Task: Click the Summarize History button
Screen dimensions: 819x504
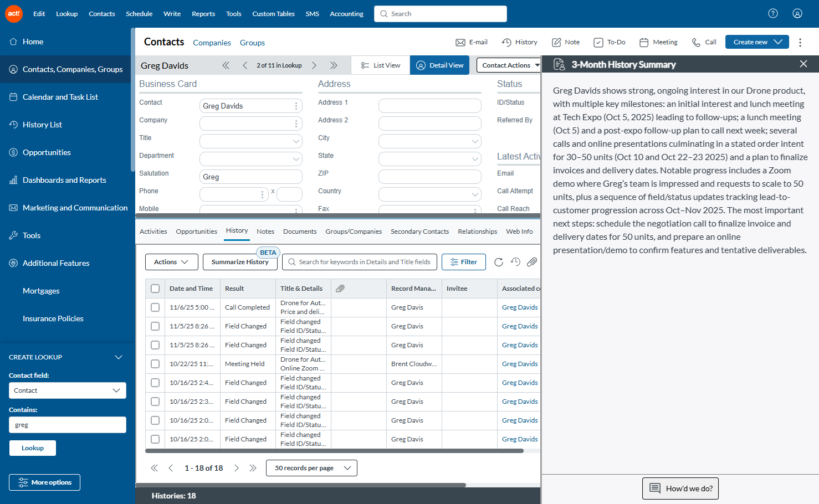Action: tap(240, 262)
